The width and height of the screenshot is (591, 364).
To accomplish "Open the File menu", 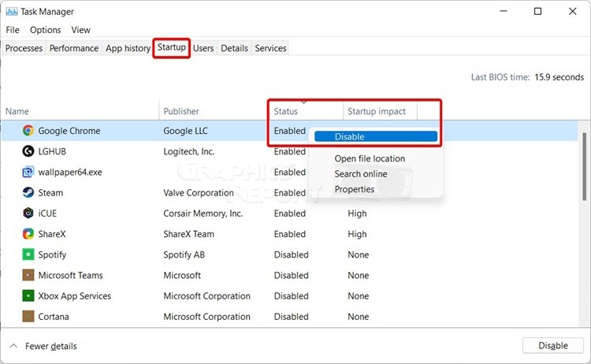I will pos(13,30).
